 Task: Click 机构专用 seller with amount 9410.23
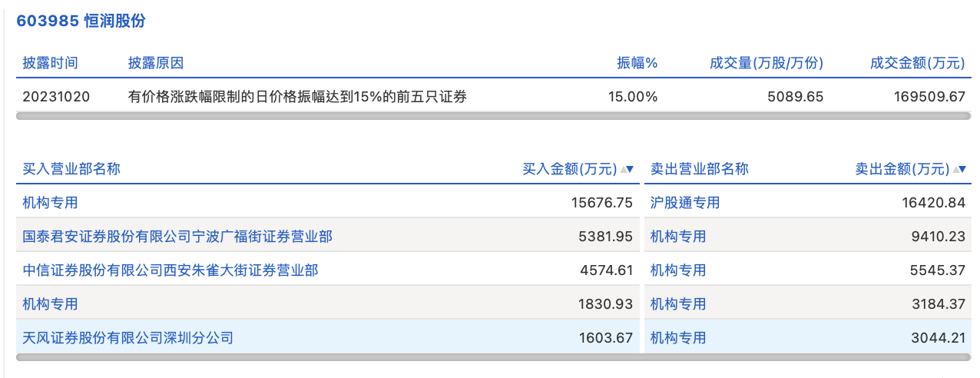(x=678, y=237)
